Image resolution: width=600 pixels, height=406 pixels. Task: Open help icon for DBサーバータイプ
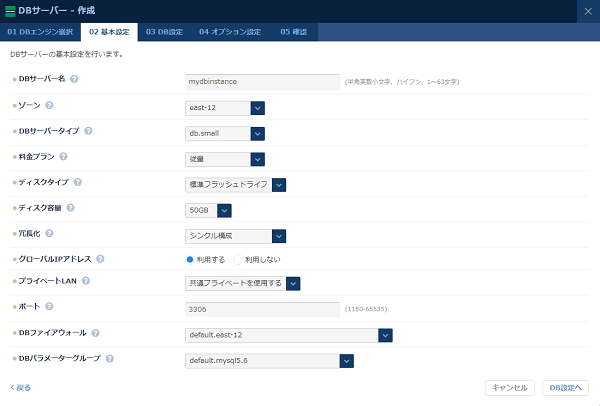(89, 131)
